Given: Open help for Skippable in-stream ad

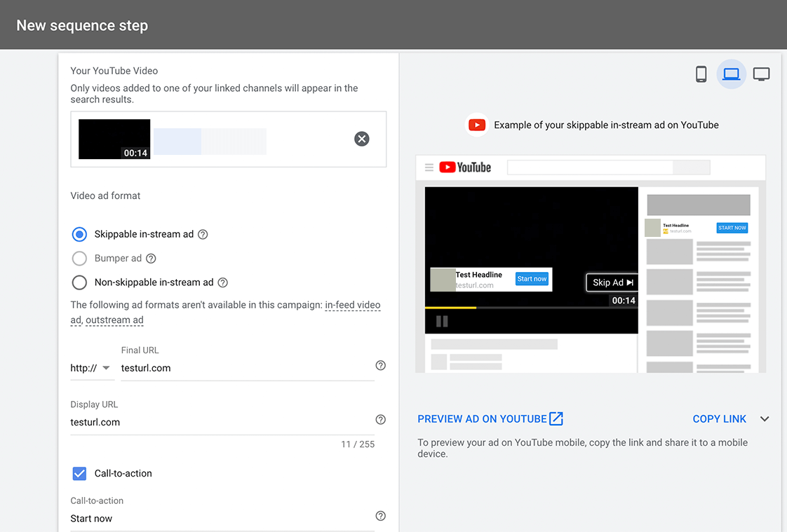Looking at the screenshot, I should (x=203, y=234).
